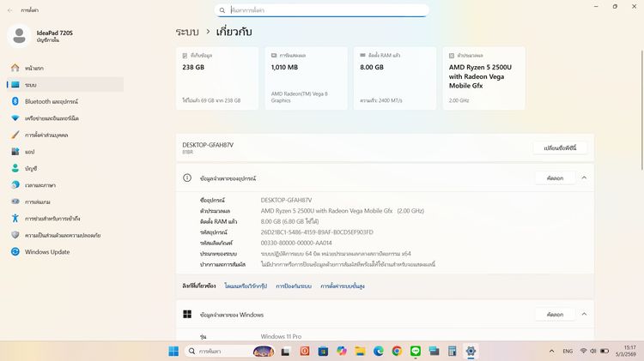Open the clock showing 15:17
Viewport: 644px width, 361px height.
click(626, 351)
